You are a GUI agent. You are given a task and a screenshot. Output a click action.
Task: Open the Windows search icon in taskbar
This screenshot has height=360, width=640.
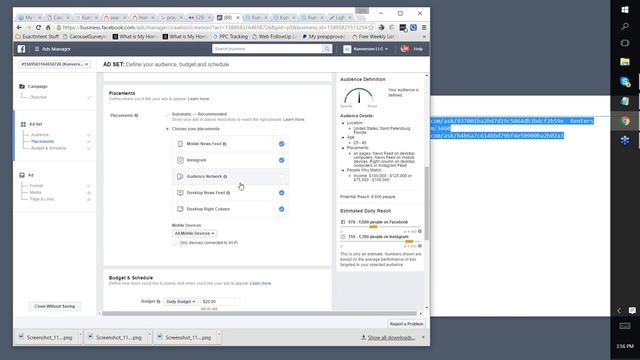pyautogui.click(x=625, y=27)
